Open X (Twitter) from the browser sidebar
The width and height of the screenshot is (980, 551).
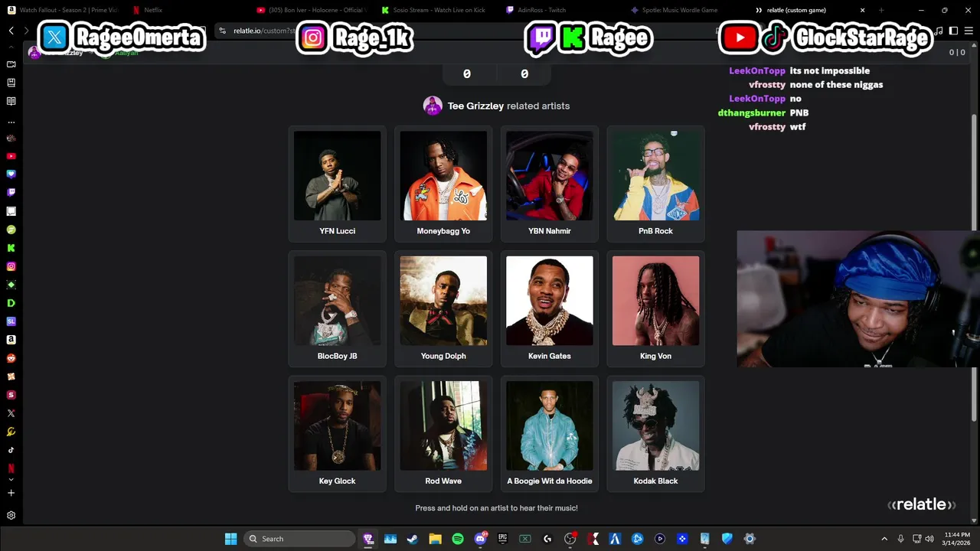pos(11,413)
